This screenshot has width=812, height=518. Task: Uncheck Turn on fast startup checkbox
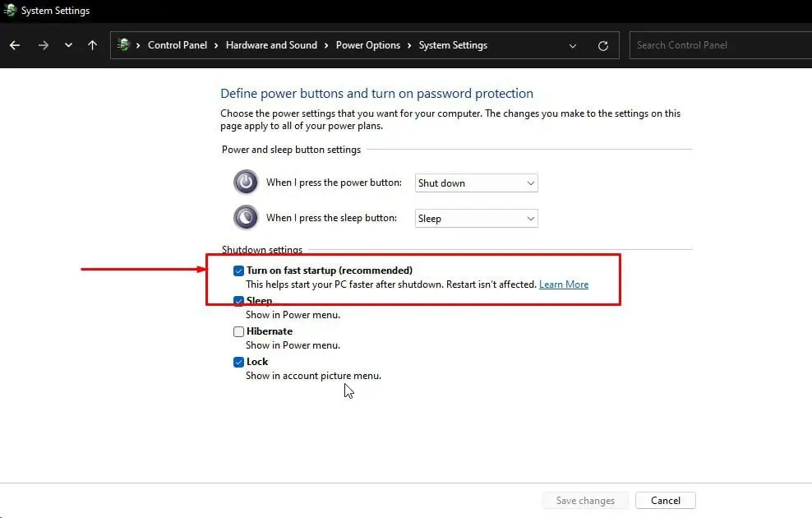click(x=238, y=271)
